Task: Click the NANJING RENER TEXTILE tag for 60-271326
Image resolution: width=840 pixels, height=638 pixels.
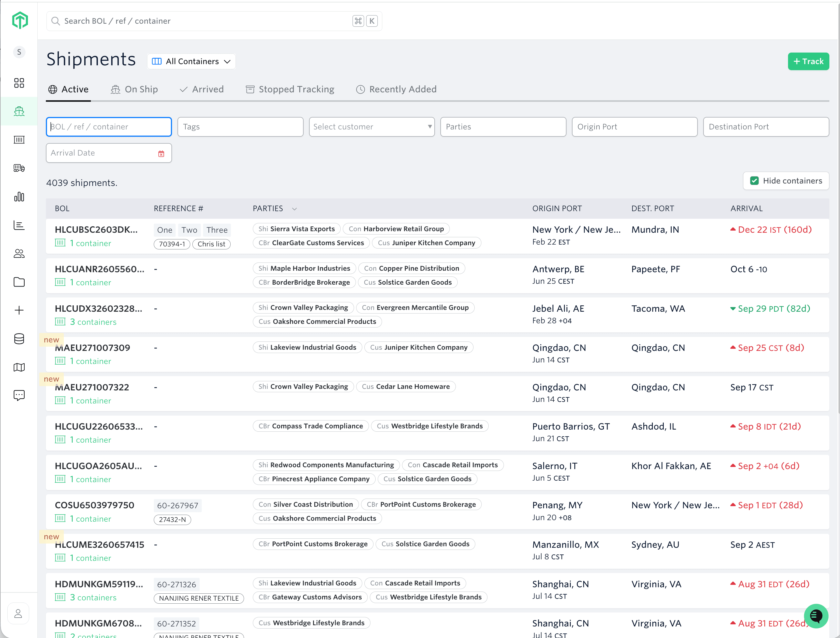Action: click(199, 598)
